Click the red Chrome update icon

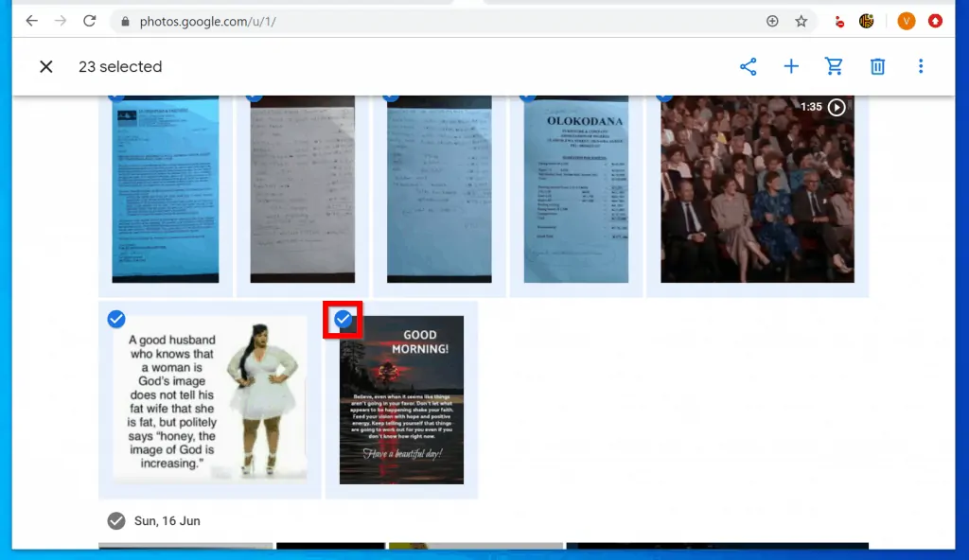point(935,21)
